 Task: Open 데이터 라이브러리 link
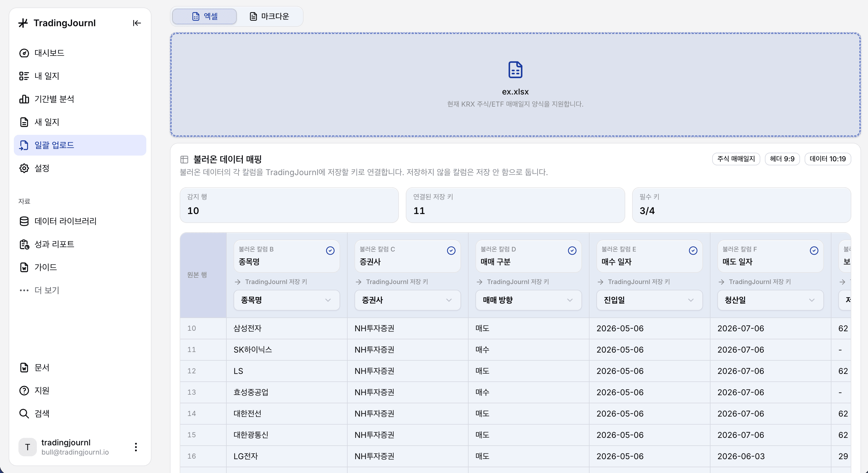point(80,221)
